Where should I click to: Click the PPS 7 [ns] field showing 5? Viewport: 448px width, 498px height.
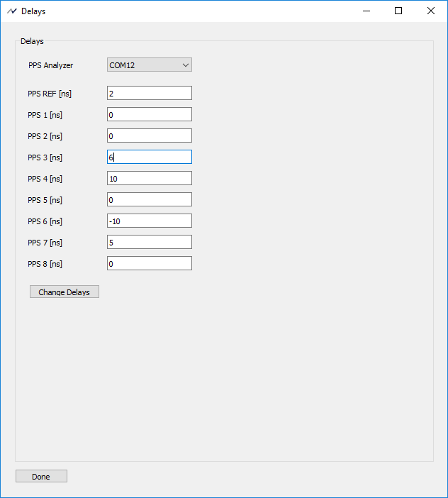(150, 242)
